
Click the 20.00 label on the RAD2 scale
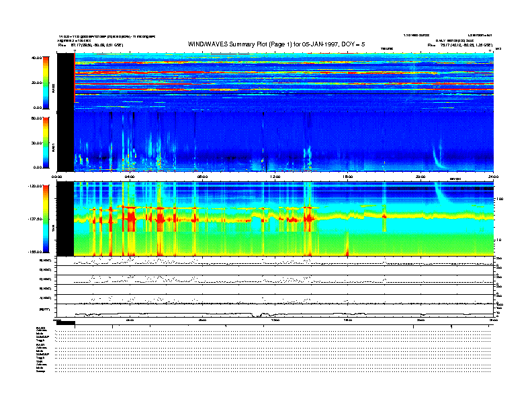[x=36, y=83]
